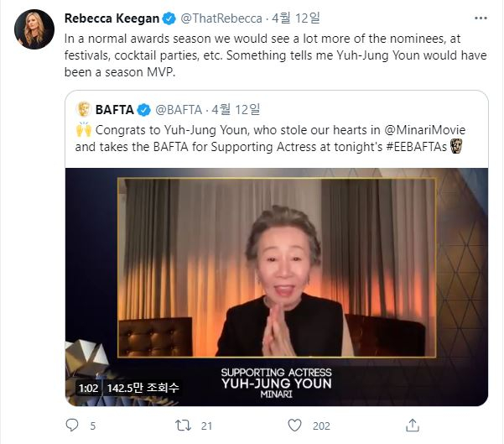Open the Rebecca Keegan display name

point(110,19)
